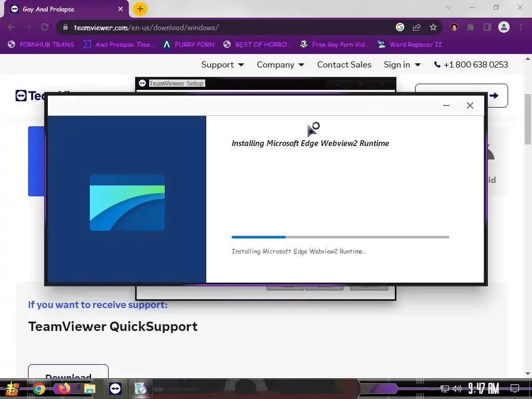
Task: Toggle the browser side panel icon
Action: coord(487,27)
